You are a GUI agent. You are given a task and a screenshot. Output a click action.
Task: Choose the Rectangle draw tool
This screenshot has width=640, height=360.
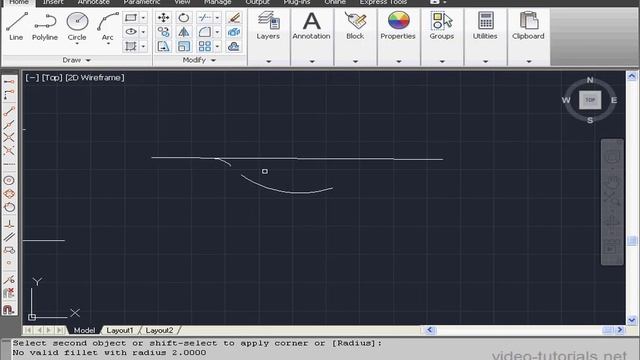[131, 18]
